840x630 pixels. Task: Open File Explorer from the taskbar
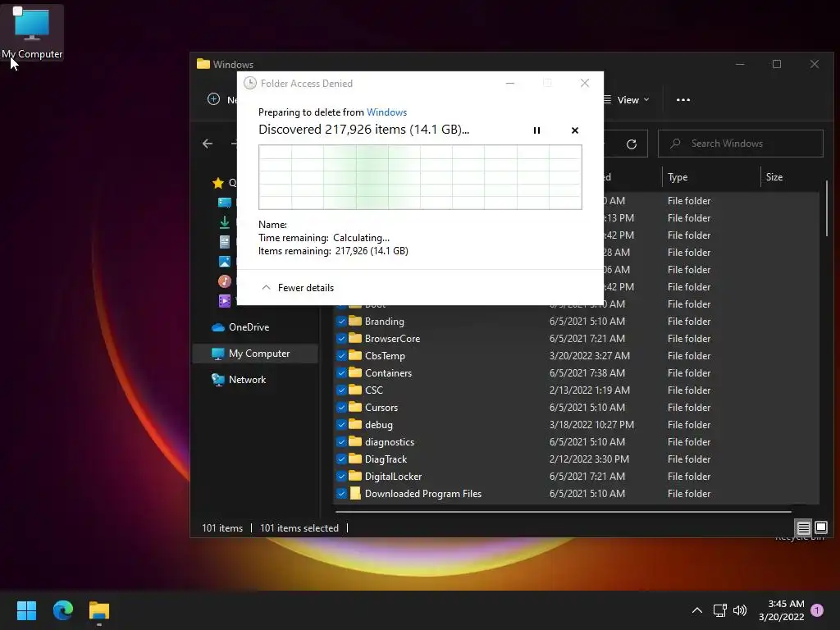click(99, 610)
